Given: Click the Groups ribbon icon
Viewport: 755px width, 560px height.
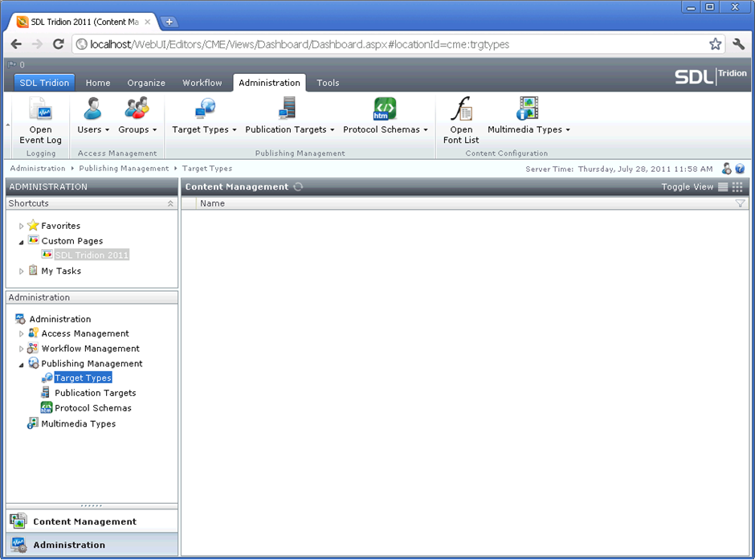Looking at the screenshot, I should (x=137, y=108).
